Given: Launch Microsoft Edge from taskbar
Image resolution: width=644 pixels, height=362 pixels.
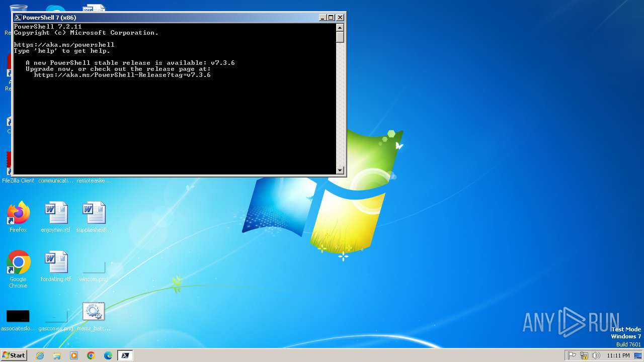Looking at the screenshot, I should (108, 355).
